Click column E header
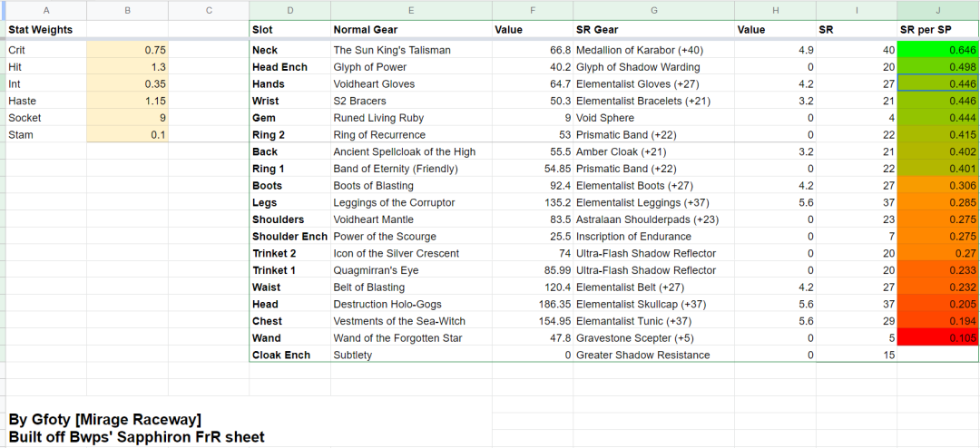 pos(411,11)
